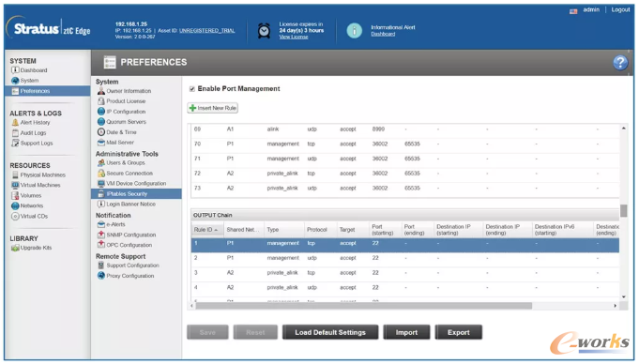The width and height of the screenshot is (639, 364).
Task: Click the vertical scrollbar thumb of rules panel
Action: 623,211
